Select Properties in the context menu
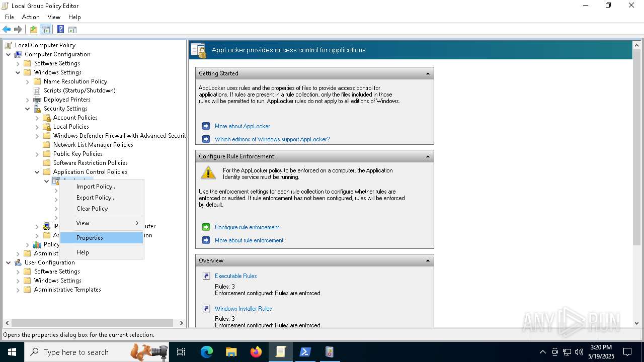 coord(102,238)
